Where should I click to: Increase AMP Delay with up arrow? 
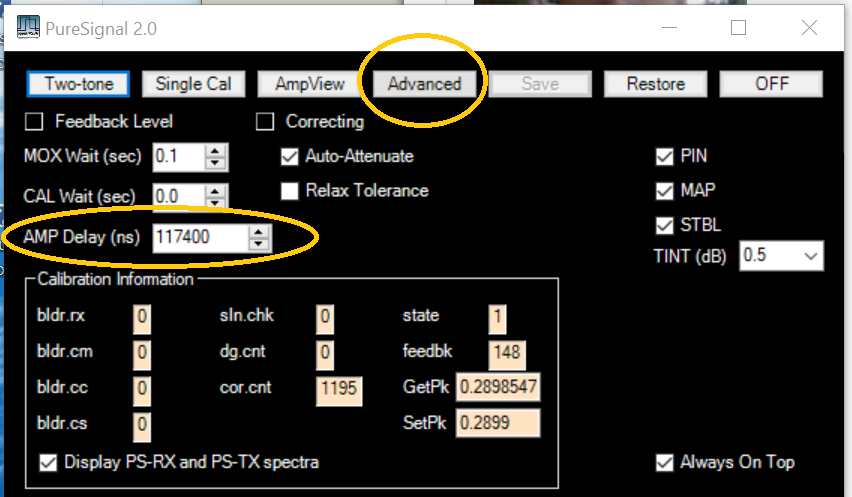259,232
